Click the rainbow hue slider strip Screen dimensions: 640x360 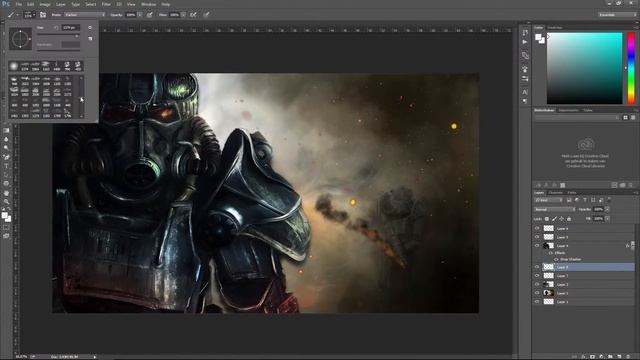click(631, 68)
